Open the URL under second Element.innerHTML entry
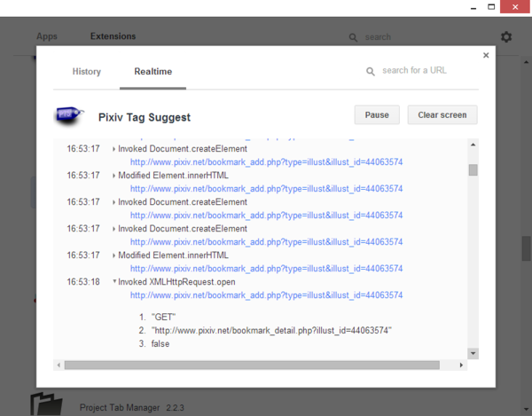 [x=266, y=269]
